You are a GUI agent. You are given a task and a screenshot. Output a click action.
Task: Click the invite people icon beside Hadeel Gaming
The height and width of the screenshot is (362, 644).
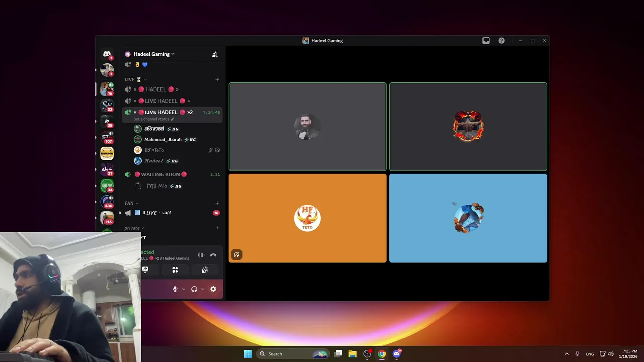click(x=215, y=54)
